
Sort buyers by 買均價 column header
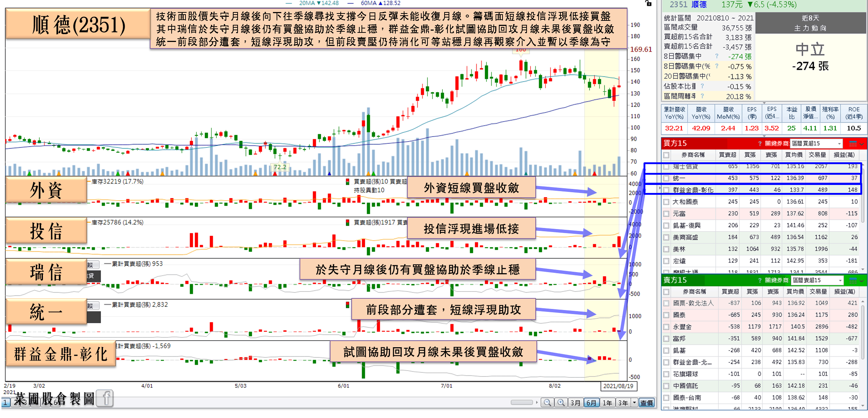pyautogui.click(x=794, y=155)
